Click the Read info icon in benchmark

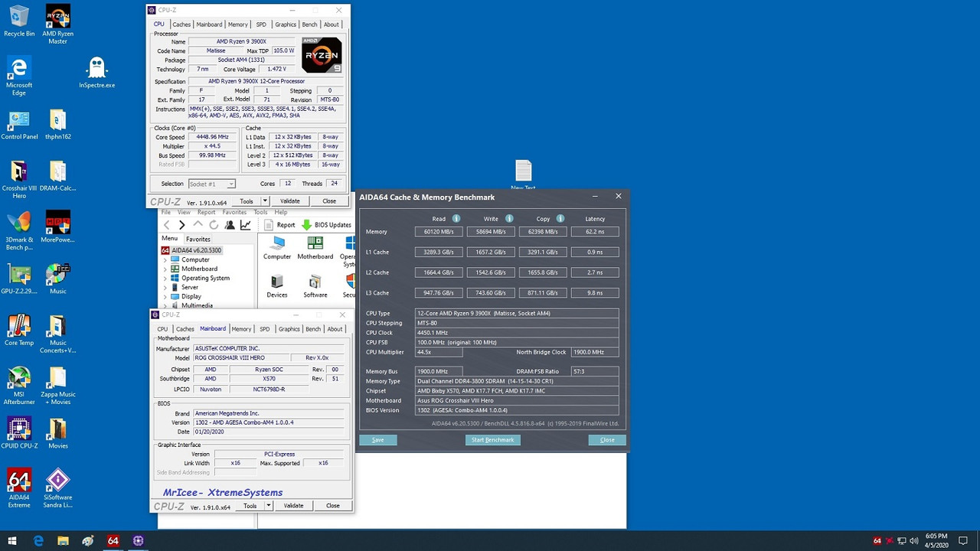pyautogui.click(x=456, y=219)
